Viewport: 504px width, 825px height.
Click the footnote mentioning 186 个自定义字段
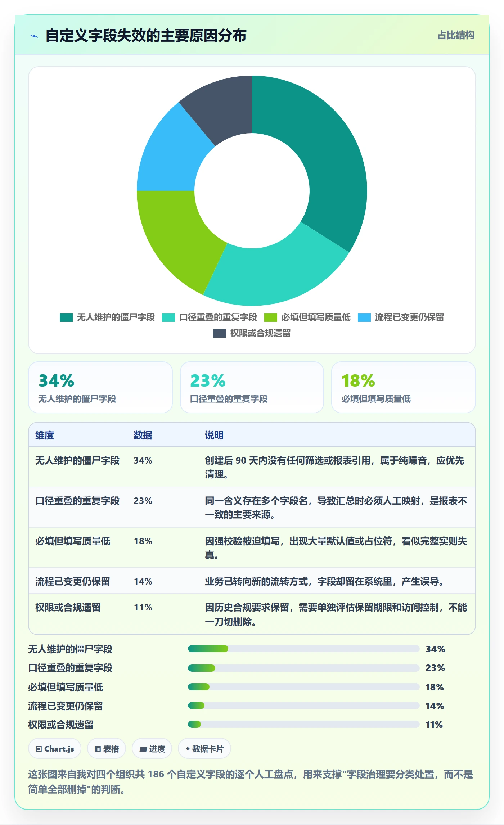(251, 781)
